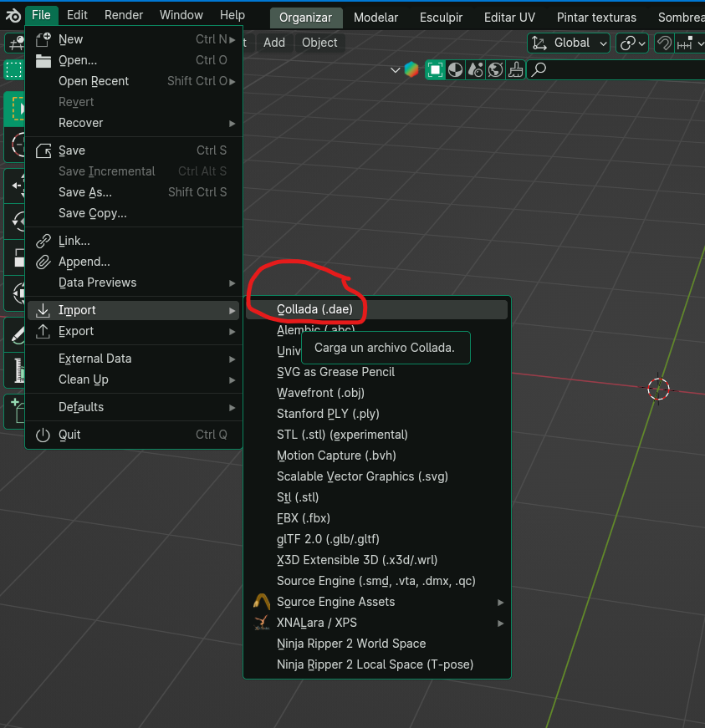Click the Open folder icon

(43, 61)
